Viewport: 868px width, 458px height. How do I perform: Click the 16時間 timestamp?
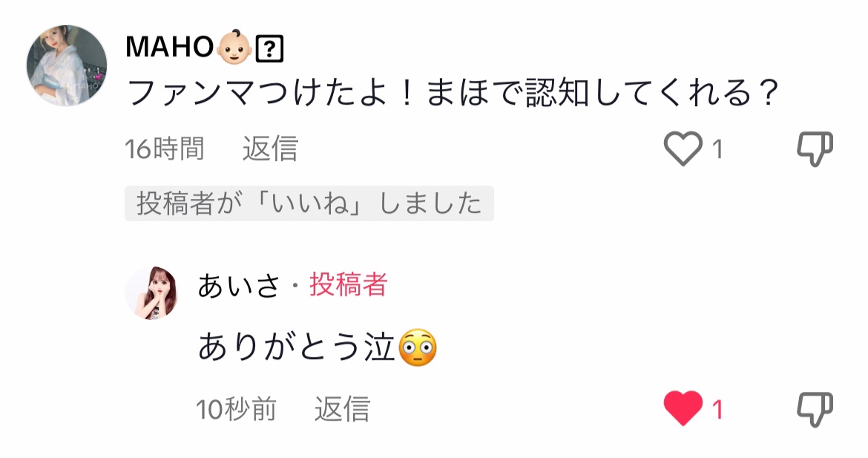pos(165,149)
